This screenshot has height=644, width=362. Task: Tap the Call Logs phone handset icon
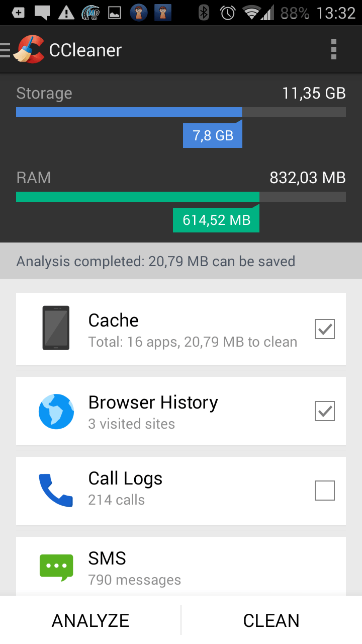tap(56, 490)
